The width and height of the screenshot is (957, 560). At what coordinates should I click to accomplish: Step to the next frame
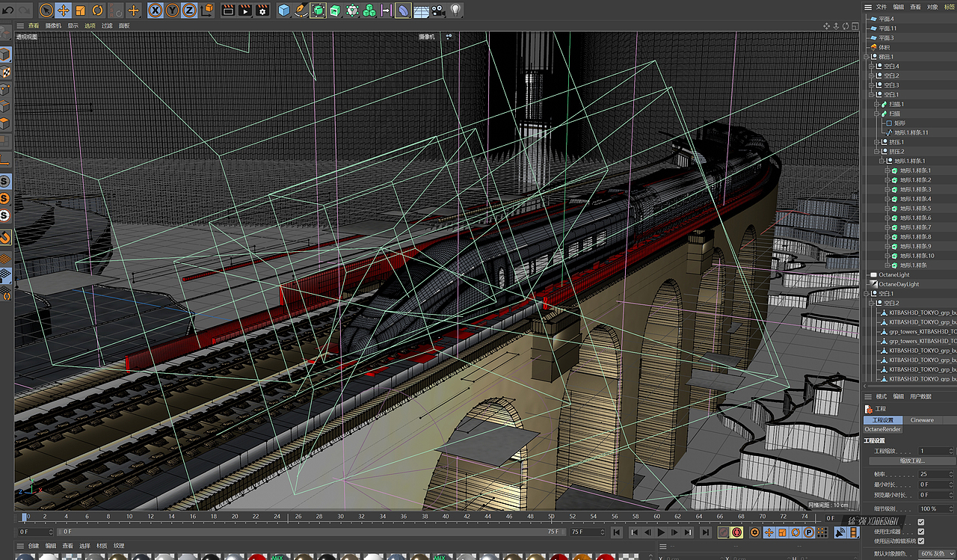(674, 532)
